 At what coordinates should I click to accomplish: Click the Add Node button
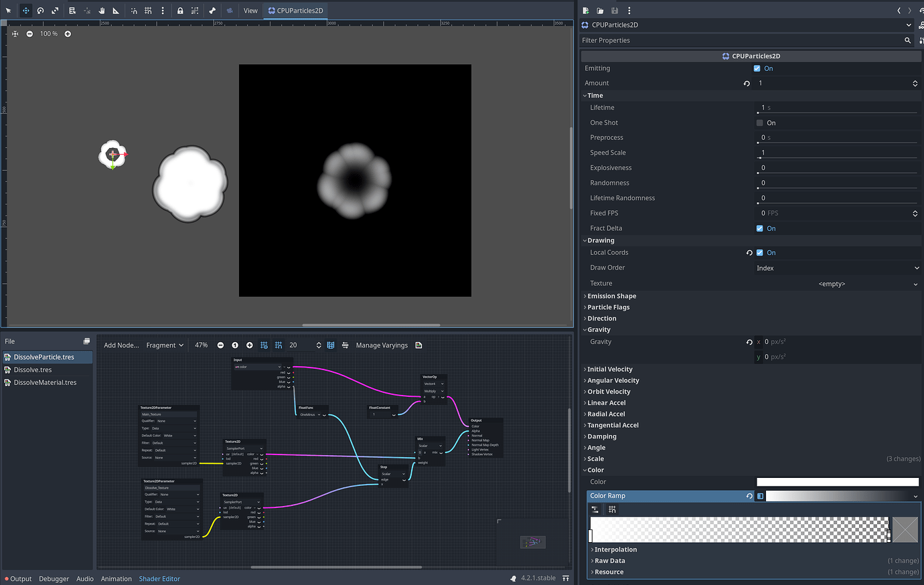pos(121,345)
